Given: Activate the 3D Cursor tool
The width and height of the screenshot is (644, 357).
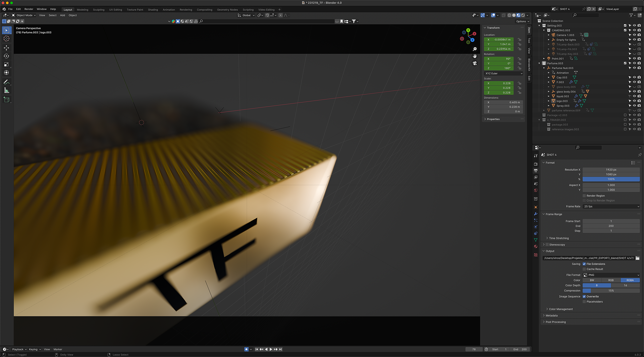Looking at the screenshot, I should 6,39.
